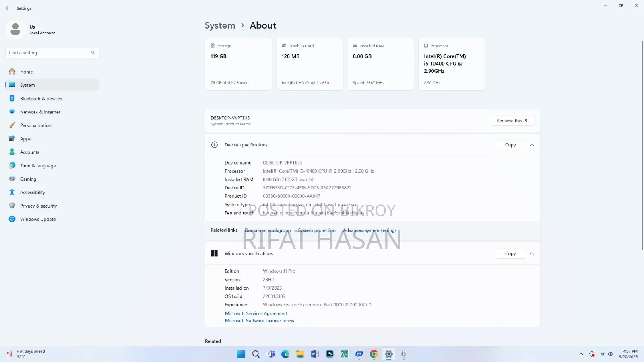Go to Personalization settings
Screen dimensions: 644x362
click(x=52, y=125)
